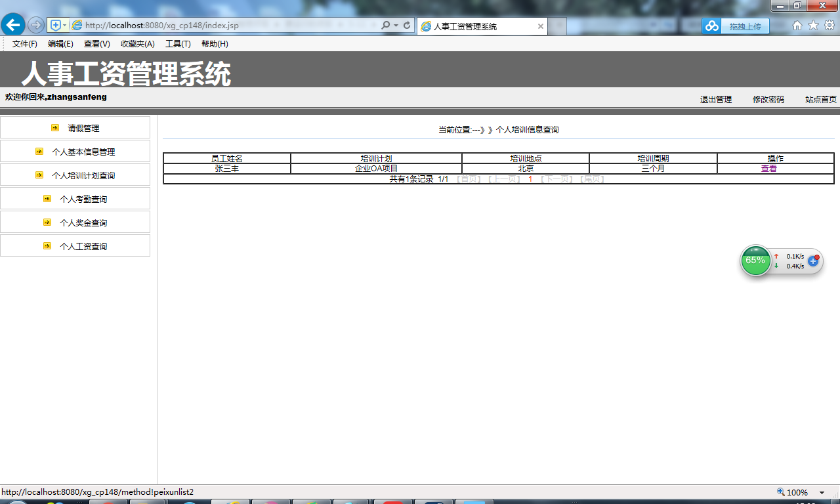Click the arrow icon beside 个人奖金查询
Viewport: 840px width, 504px height.
coord(47,222)
